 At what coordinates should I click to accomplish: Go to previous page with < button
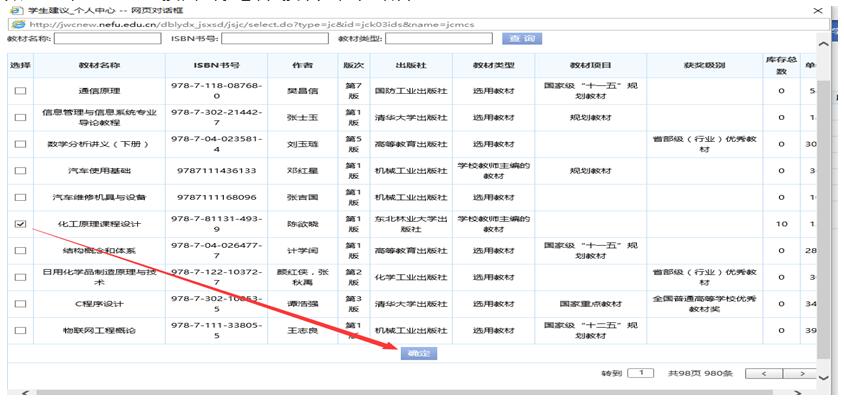click(764, 373)
